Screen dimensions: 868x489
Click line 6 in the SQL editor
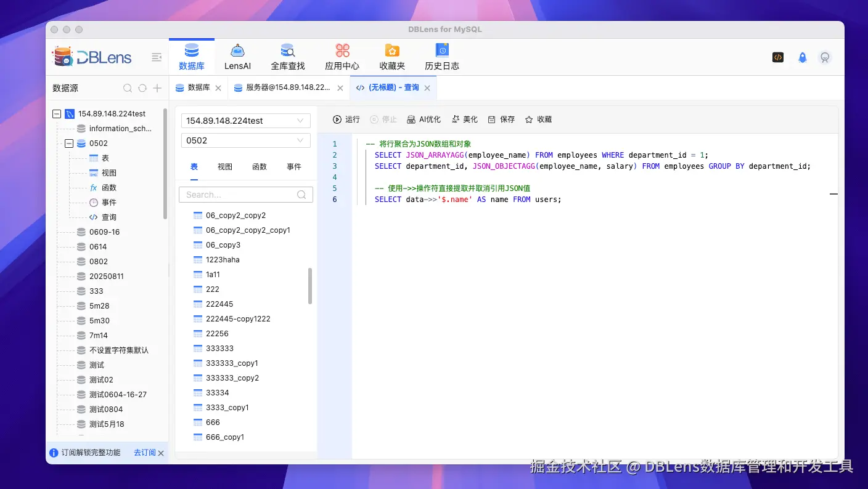pos(468,200)
